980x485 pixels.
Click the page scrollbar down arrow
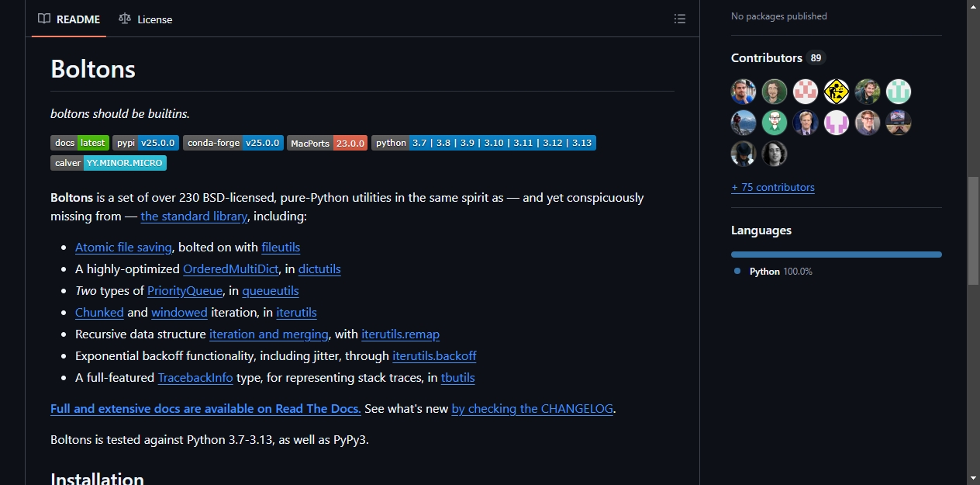point(973,478)
